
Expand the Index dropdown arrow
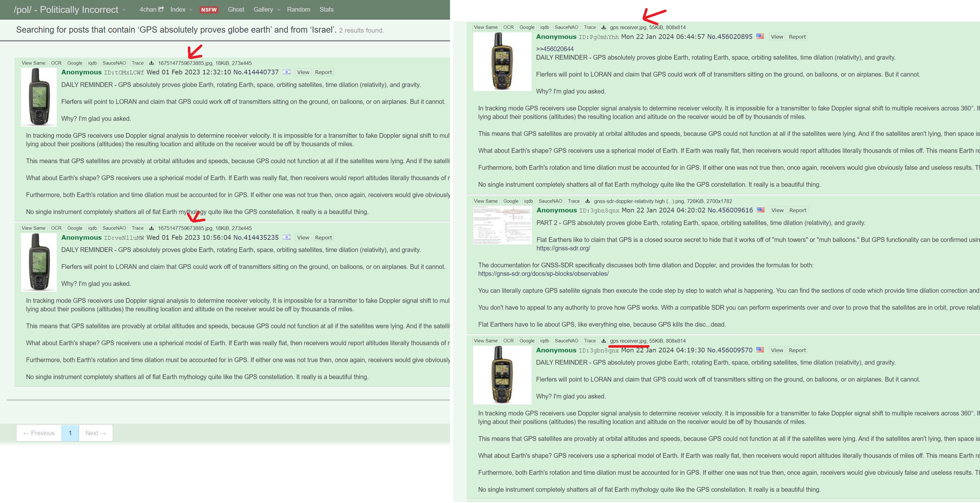(191, 10)
